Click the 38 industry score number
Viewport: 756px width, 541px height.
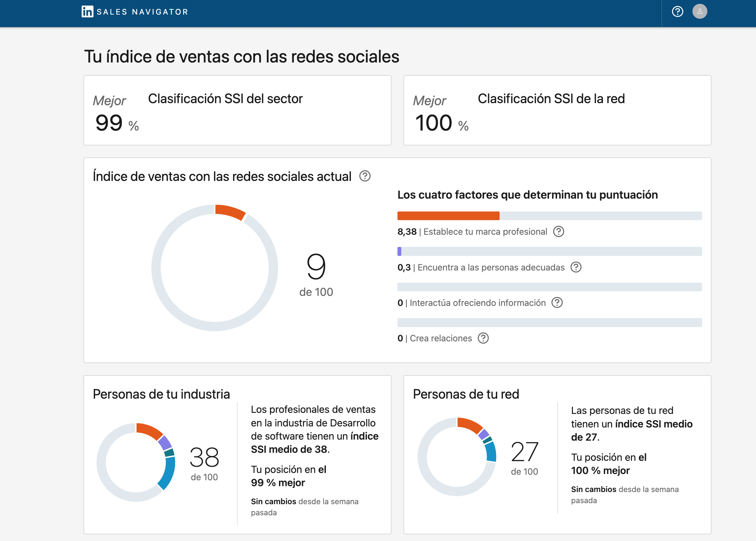(x=204, y=457)
